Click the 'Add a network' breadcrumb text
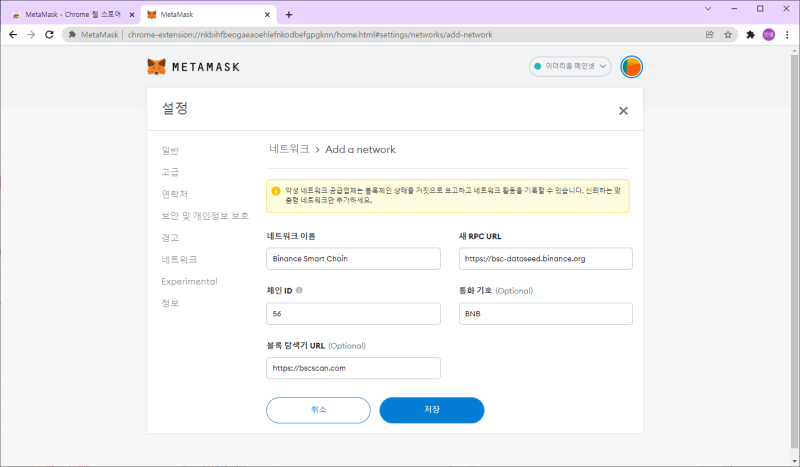Viewport: 800px width, 467px height. click(x=360, y=150)
